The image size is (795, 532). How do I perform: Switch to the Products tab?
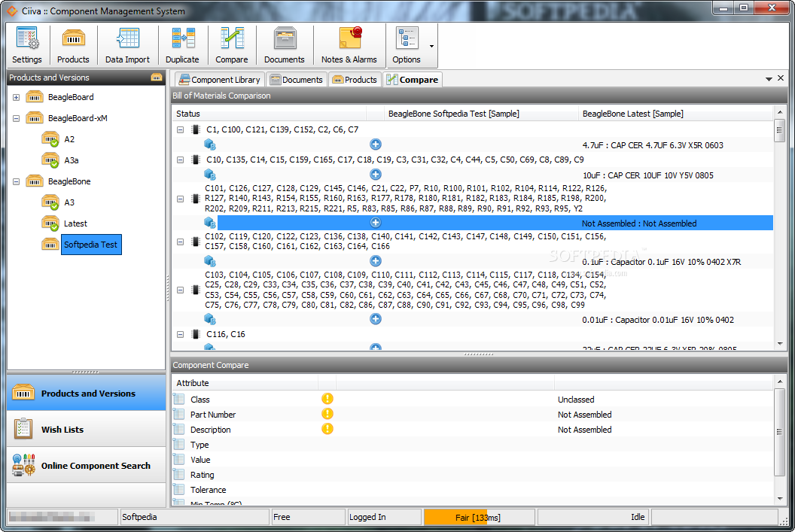click(355, 80)
